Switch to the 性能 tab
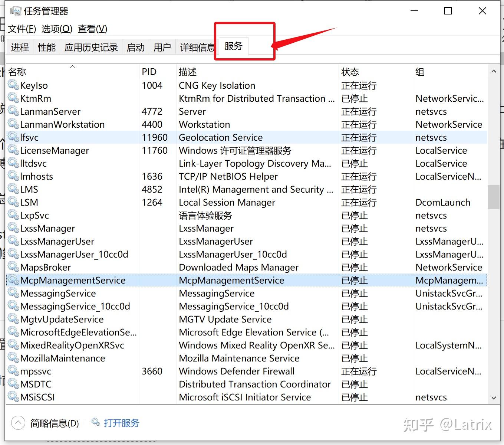The height and width of the screenshot is (445, 504). point(46,47)
